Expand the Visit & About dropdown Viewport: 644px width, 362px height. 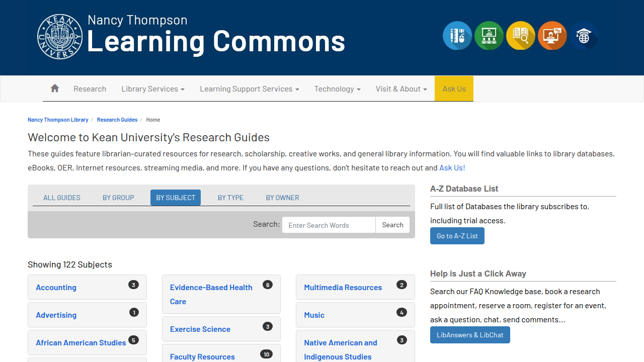coord(401,88)
